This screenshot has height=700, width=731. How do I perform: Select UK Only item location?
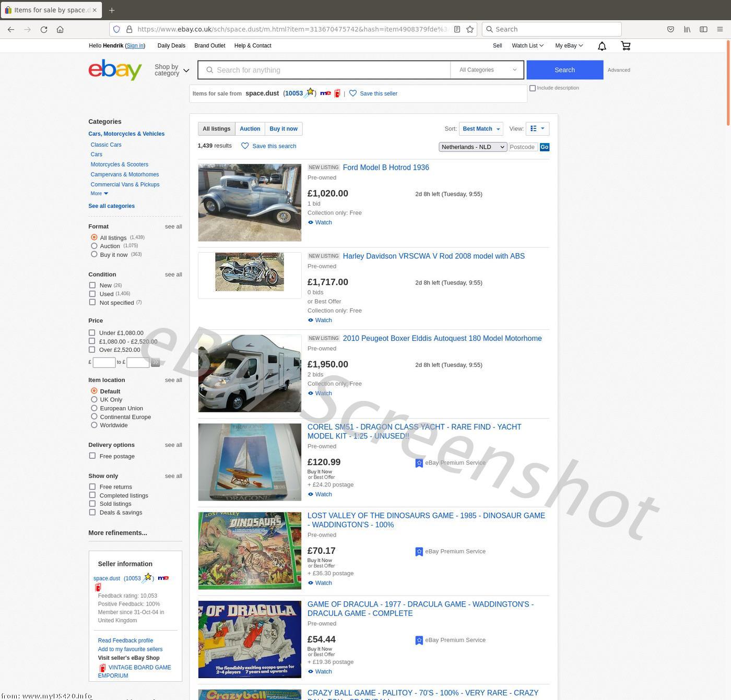[94, 399]
